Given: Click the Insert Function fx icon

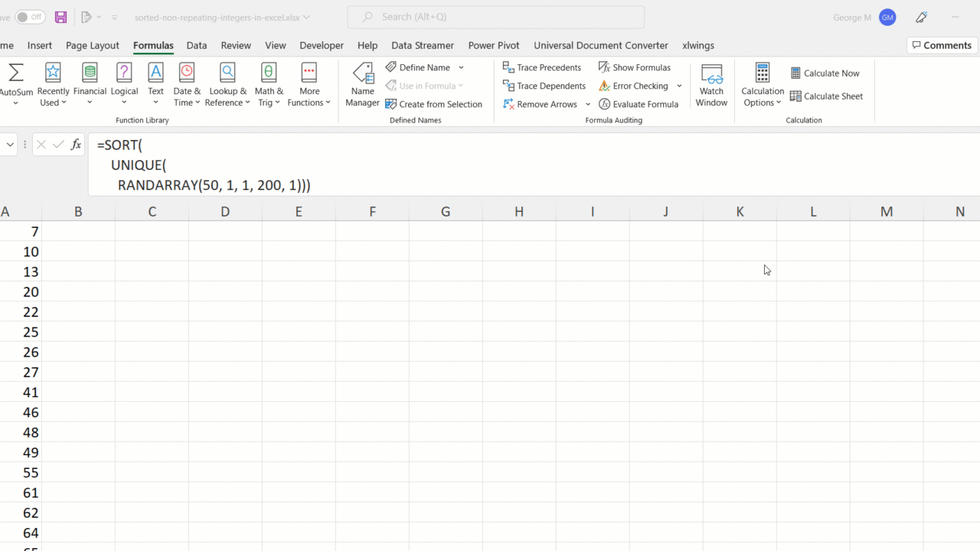Looking at the screenshot, I should 76,145.
